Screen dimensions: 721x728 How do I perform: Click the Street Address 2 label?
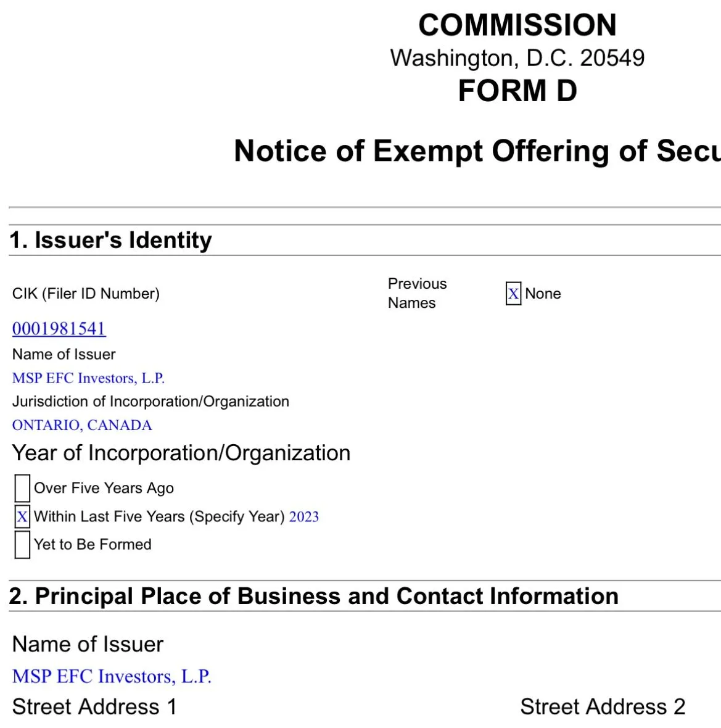[x=603, y=706]
